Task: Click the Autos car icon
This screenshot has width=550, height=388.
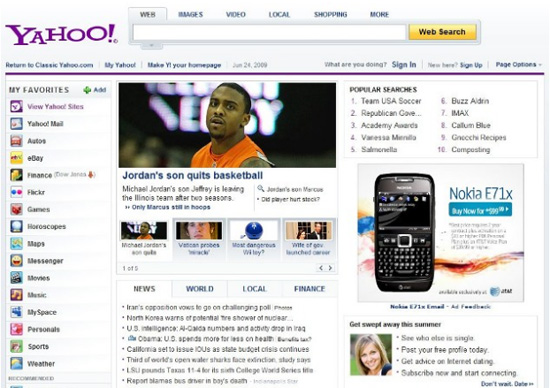Action: 16,141
